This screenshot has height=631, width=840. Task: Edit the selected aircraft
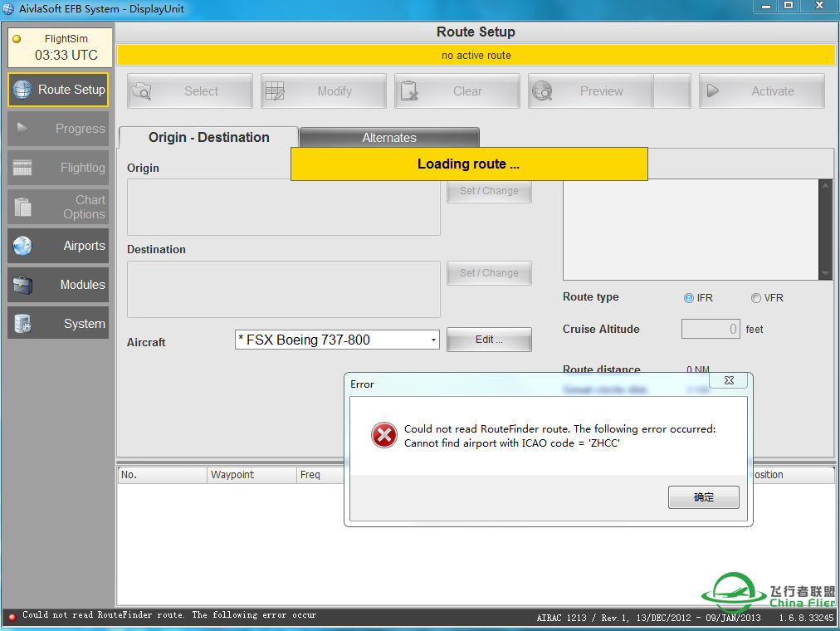[x=489, y=340]
